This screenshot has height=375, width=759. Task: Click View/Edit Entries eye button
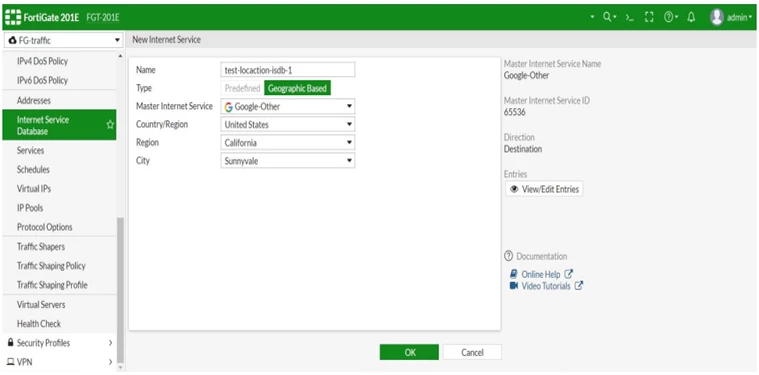coord(544,189)
